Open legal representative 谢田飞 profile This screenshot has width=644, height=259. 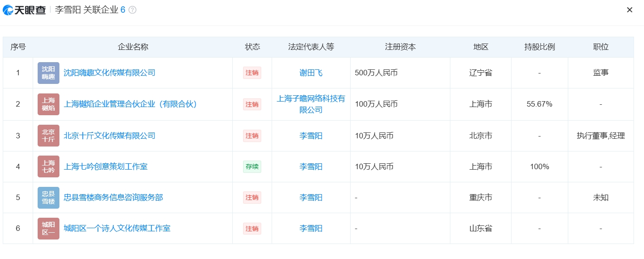(x=311, y=73)
